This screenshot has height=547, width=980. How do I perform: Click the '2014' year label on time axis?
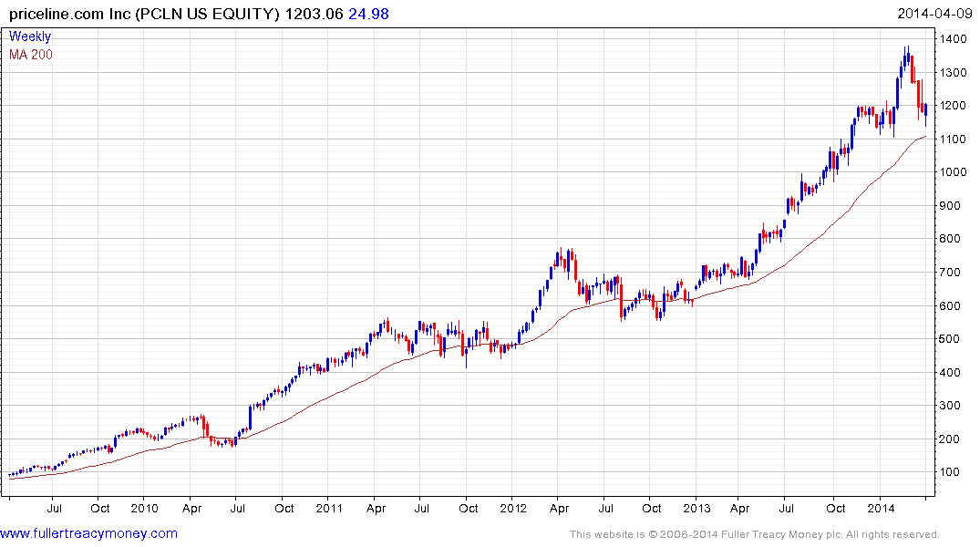pos(881,508)
